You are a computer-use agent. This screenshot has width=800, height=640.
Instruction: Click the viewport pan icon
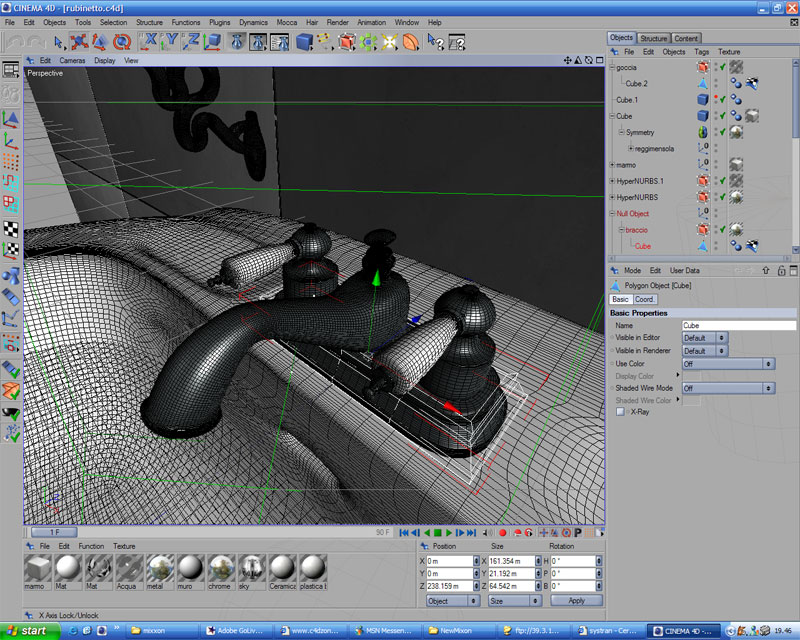567,60
